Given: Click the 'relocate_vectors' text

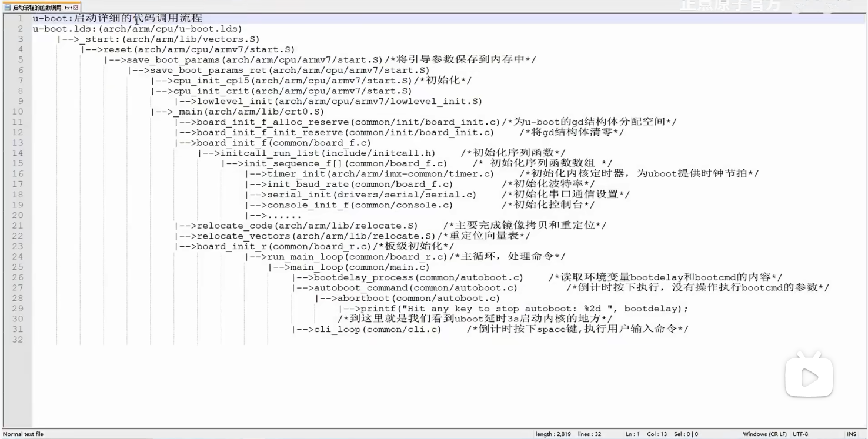Looking at the screenshot, I should click(x=243, y=236).
